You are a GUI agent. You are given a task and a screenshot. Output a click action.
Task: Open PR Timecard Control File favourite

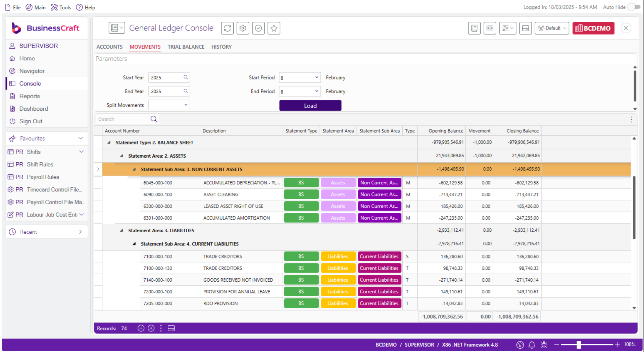click(x=46, y=189)
